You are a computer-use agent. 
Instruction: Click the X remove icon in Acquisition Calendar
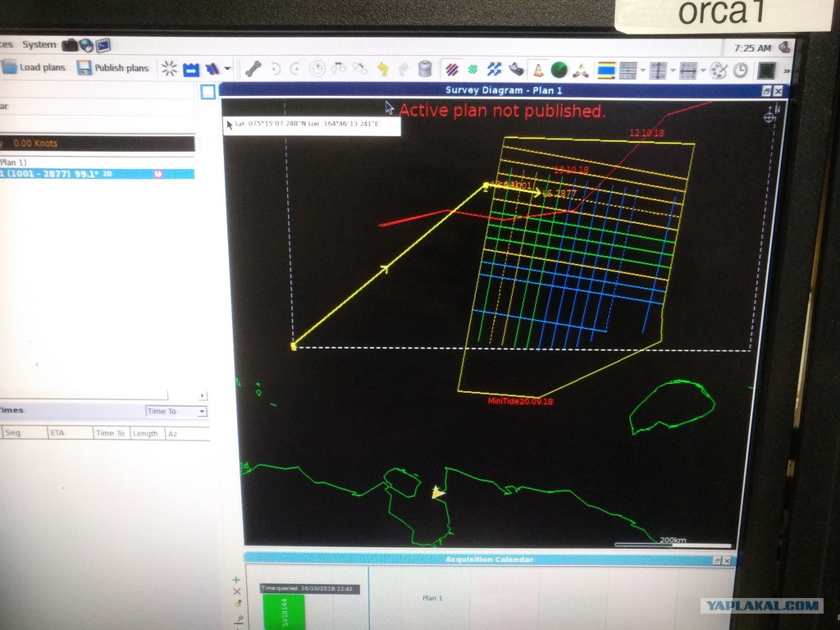click(x=237, y=591)
